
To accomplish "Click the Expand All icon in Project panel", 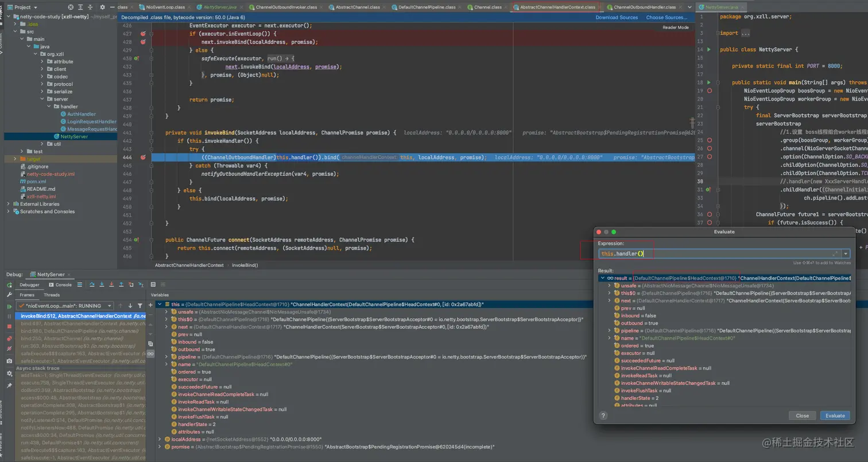I will coord(82,7).
